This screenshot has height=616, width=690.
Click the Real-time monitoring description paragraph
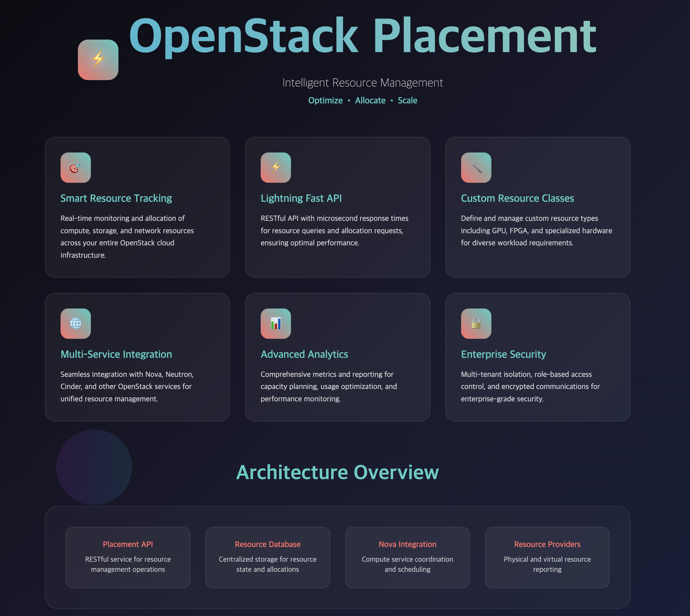pos(127,237)
